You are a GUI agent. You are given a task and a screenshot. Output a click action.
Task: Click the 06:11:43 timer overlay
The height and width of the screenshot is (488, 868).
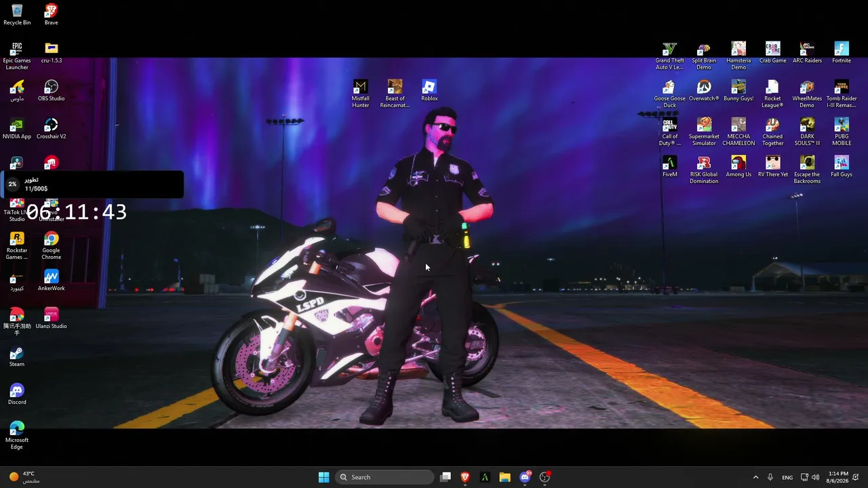(77, 212)
